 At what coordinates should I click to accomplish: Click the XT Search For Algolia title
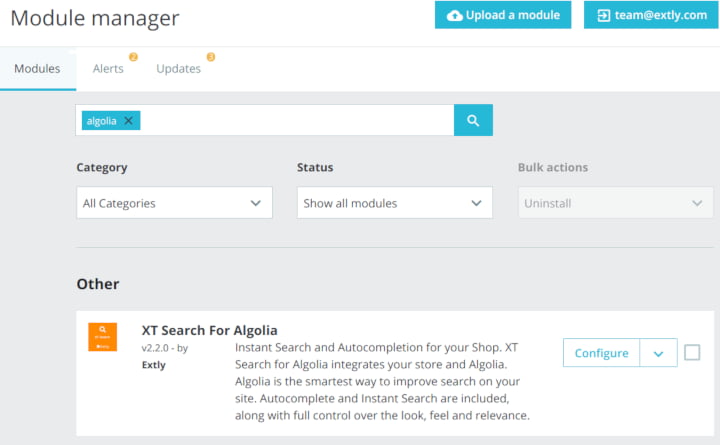point(209,330)
